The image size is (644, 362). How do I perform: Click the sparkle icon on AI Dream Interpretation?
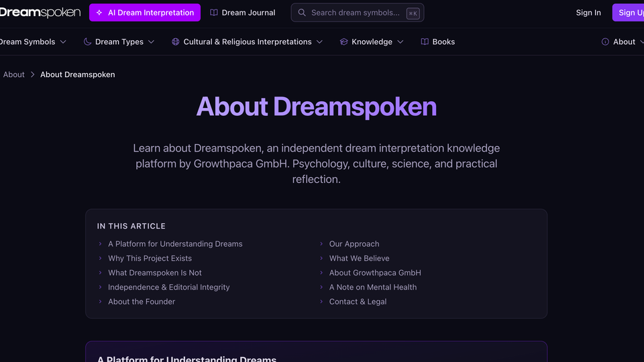point(99,13)
